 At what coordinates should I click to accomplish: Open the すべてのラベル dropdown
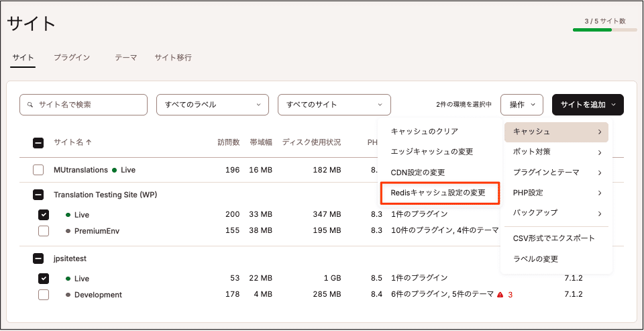213,105
